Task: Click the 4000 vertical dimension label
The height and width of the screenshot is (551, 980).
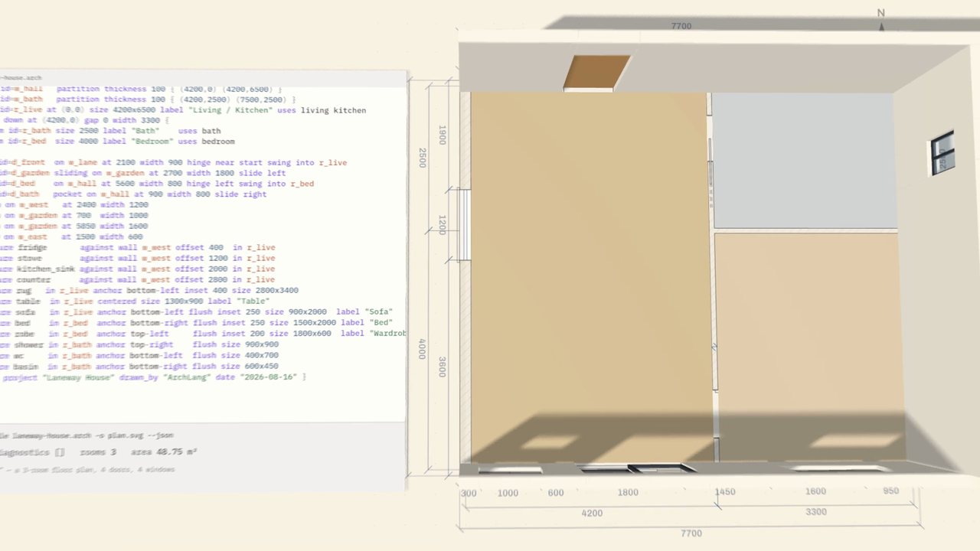Action: click(x=421, y=348)
